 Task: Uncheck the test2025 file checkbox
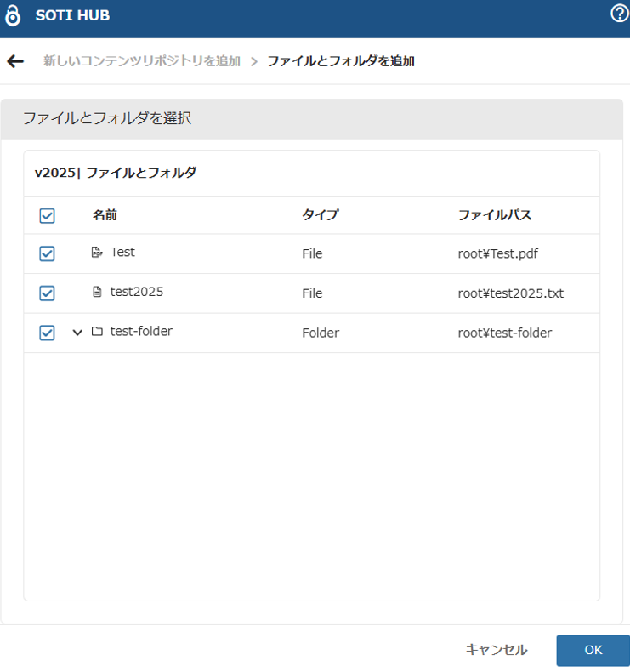(47, 293)
